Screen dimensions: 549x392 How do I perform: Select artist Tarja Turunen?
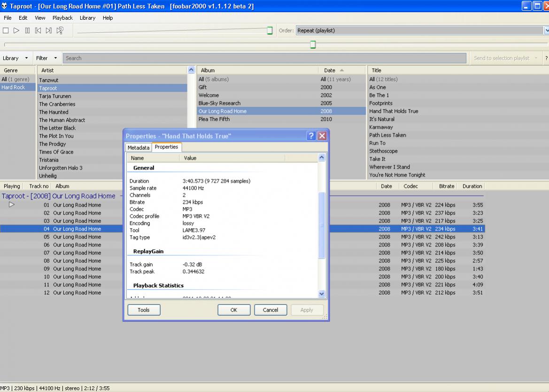pyautogui.click(x=112, y=96)
